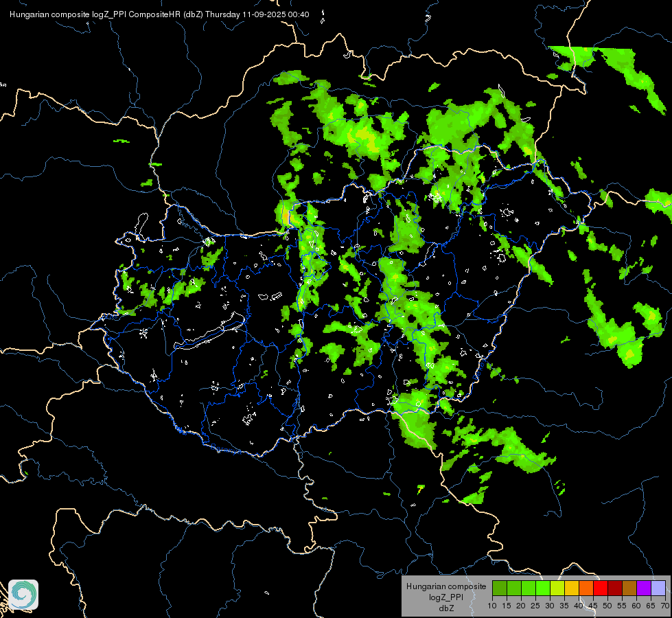Select the 20-25 dBZ green swatch

pyautogui.click(x=529, y=588)
